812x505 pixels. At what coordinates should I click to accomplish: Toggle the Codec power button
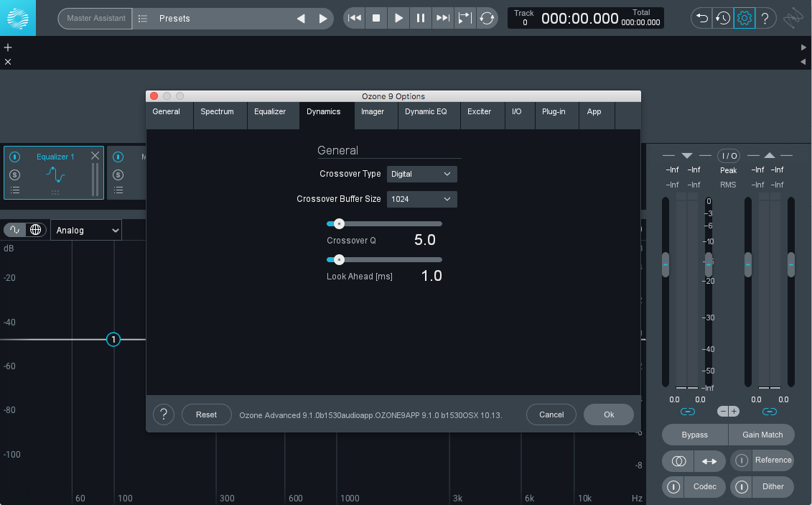(x=673, y=487)
